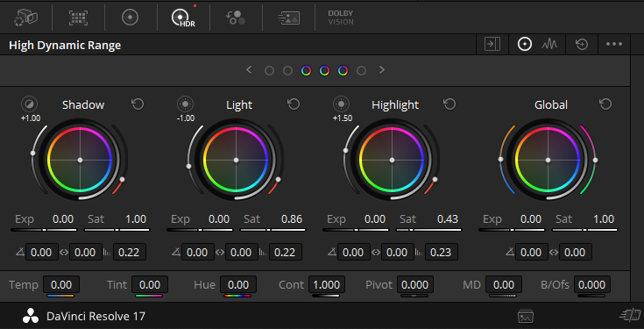
Task: Open the Media page icon
Action: pyautogui.click(x=526, y=316)
